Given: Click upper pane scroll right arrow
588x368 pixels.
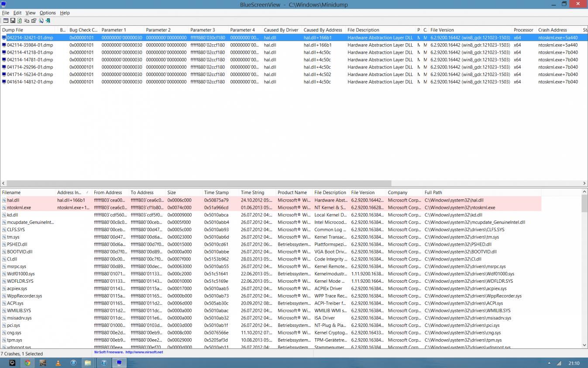Looking at the screenshot, I should click(585, 184).
